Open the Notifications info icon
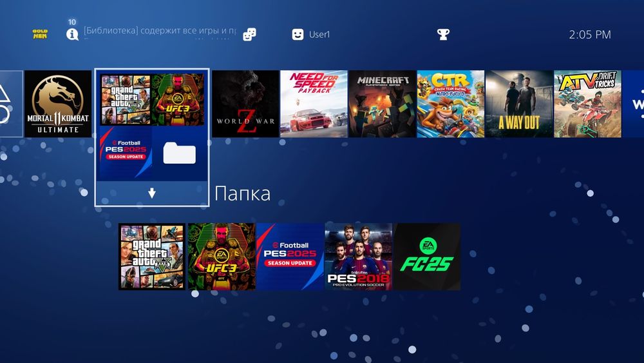 click(x=72, y=34)
